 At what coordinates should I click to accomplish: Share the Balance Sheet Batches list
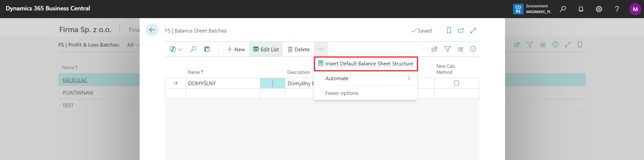point(434,49)
